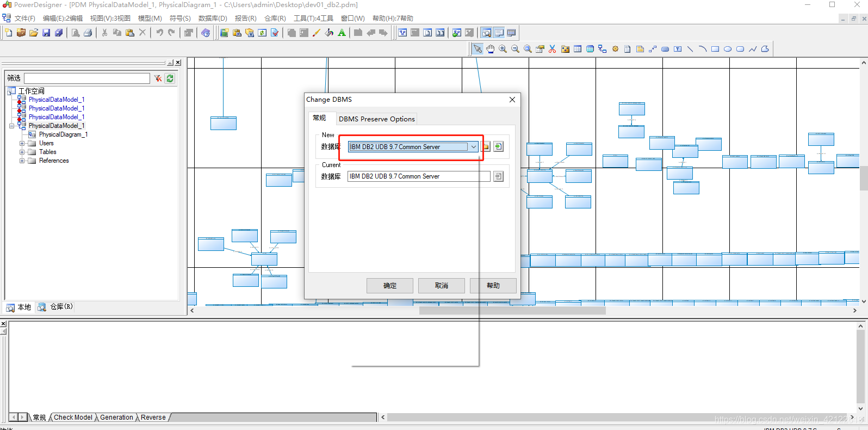Select the Ellipse drawing tool
The width and height of the screenshot is (868, 430).
point(728,49)
